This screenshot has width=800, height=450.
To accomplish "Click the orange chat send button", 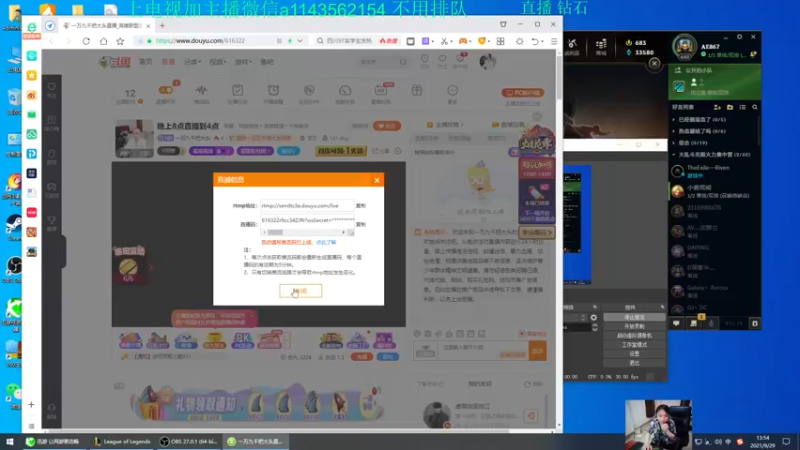I will [x=538, y=351].
